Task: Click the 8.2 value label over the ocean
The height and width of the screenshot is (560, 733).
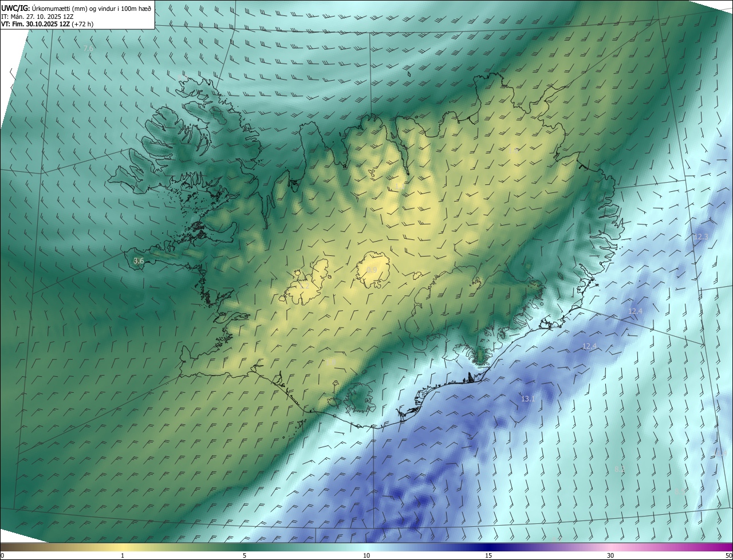Action: [620, 470]
